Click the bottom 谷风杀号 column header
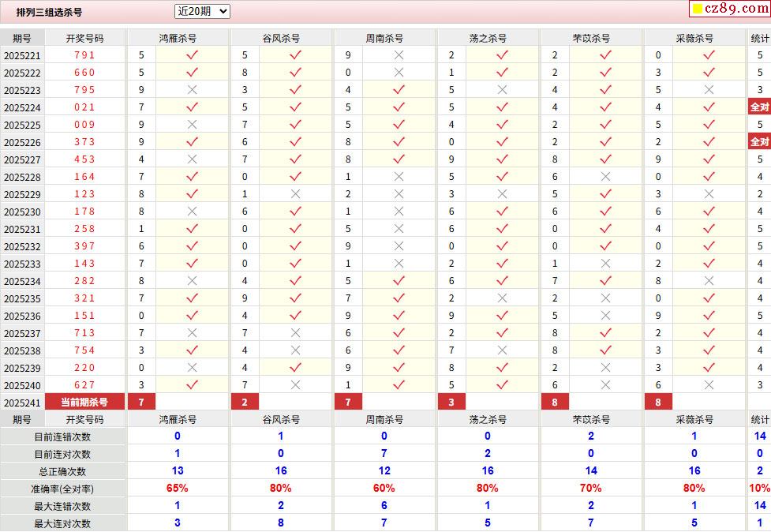This screenshot has height=532, width=771. pyautogui.click(x=281, y=419)
